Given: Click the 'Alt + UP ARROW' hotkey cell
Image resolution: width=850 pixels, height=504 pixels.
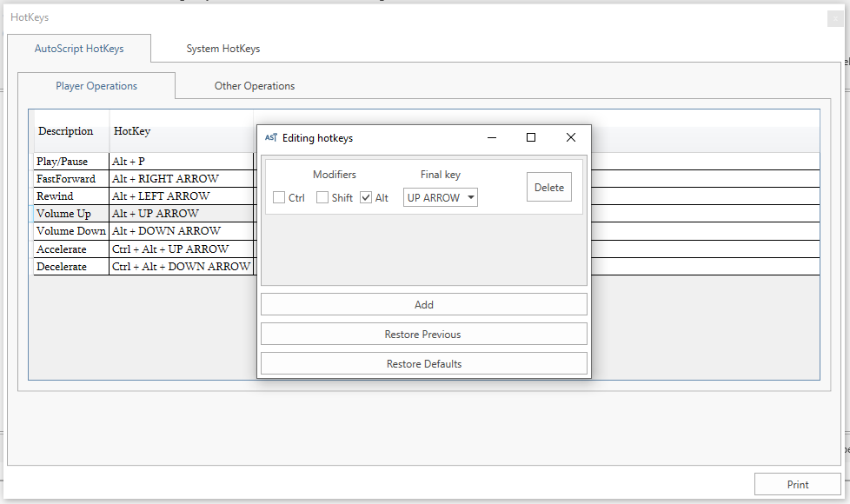Looking at the screenshot, I should click(182, 214).
